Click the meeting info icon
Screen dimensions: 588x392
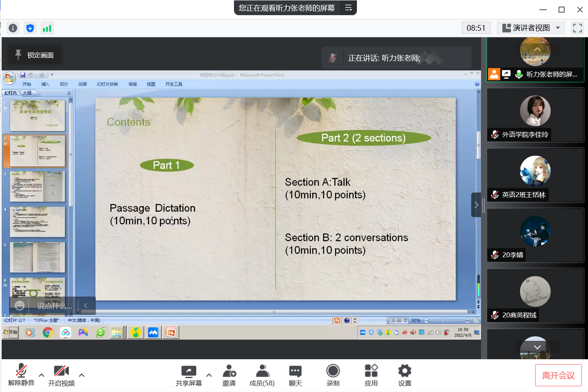click(x=13, y=28)
